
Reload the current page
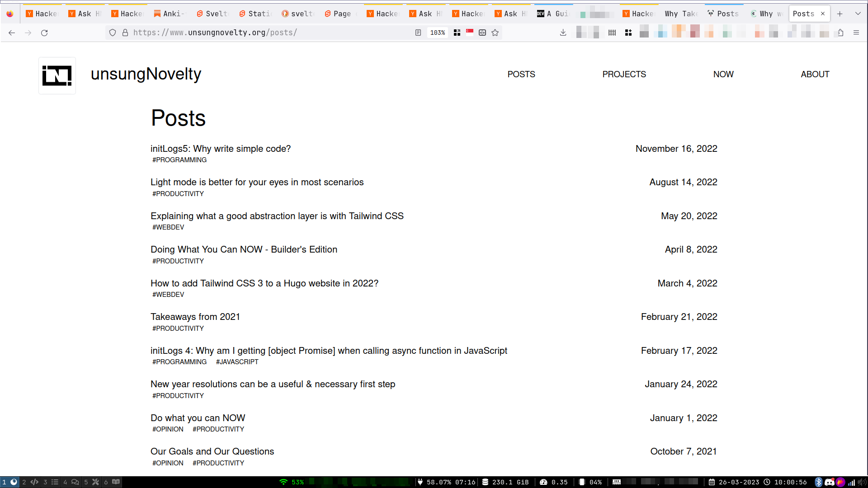click(x=44, y=33)
